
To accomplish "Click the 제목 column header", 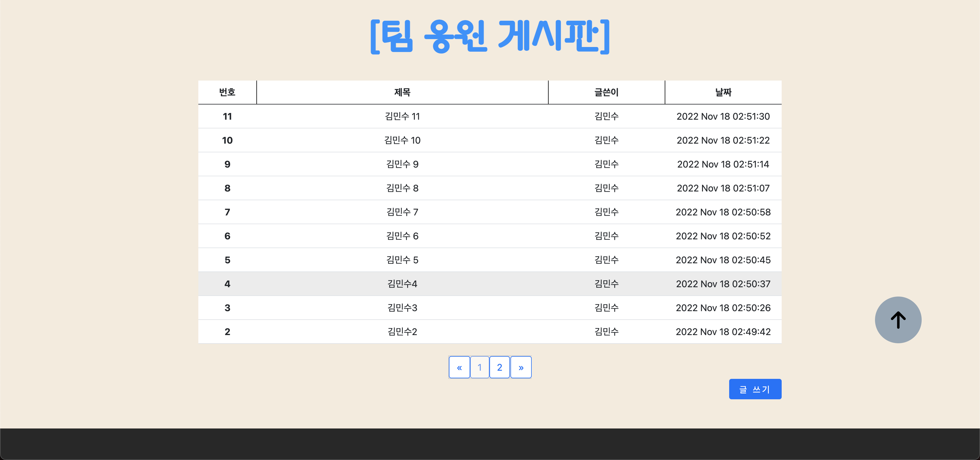I will coord(402,92).
